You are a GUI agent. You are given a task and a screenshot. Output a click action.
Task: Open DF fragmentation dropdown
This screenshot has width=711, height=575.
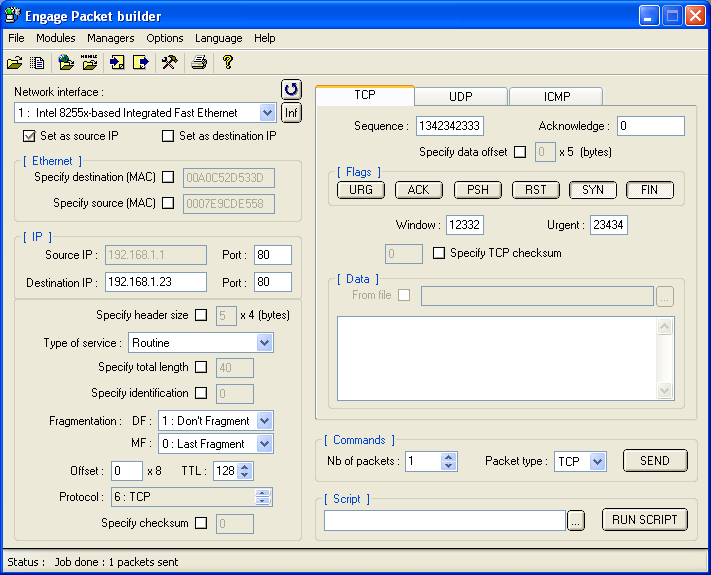(x=264, y=421)
